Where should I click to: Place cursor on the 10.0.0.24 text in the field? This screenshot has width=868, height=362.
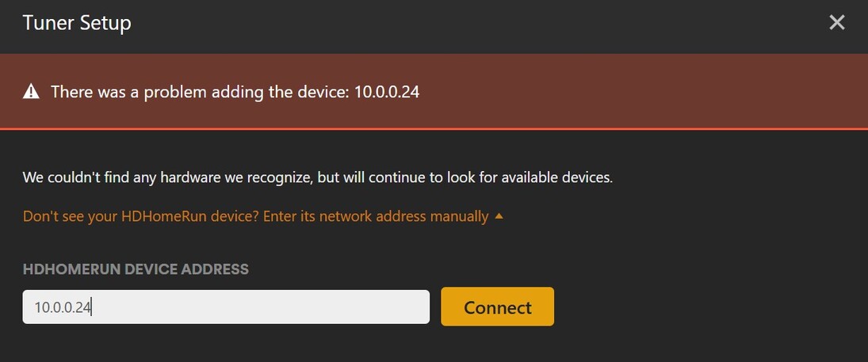(63, 307)
